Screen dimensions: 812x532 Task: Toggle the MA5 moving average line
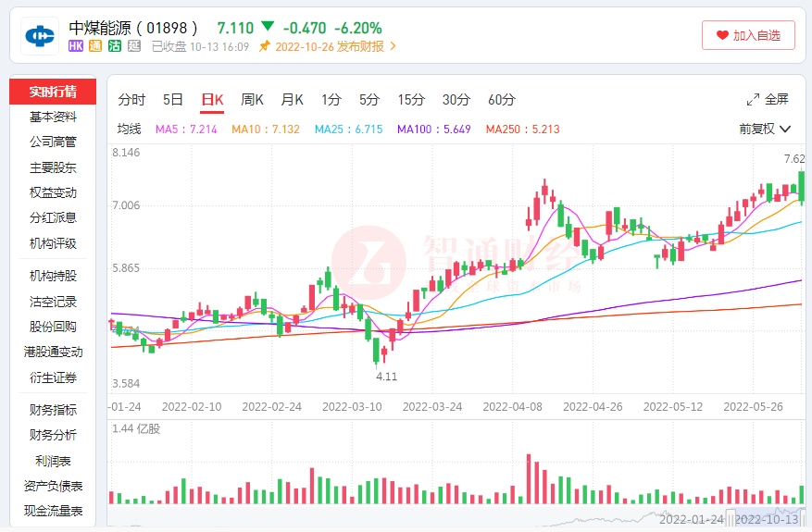pos(186,130)
